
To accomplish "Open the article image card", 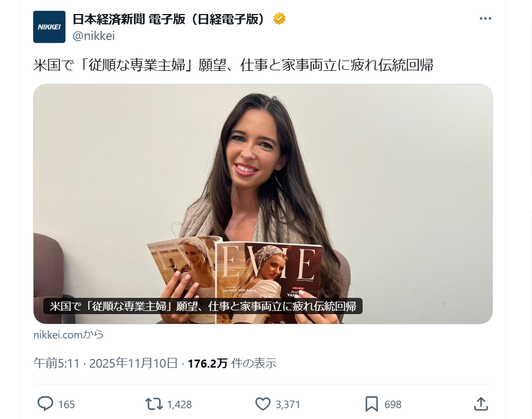I will [263, 204].
